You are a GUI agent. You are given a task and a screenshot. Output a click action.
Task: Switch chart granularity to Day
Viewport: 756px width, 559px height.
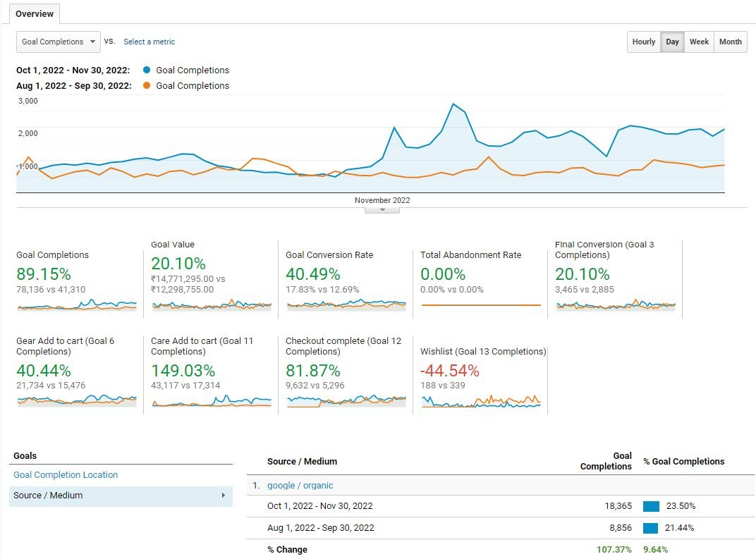pos(672,42)
